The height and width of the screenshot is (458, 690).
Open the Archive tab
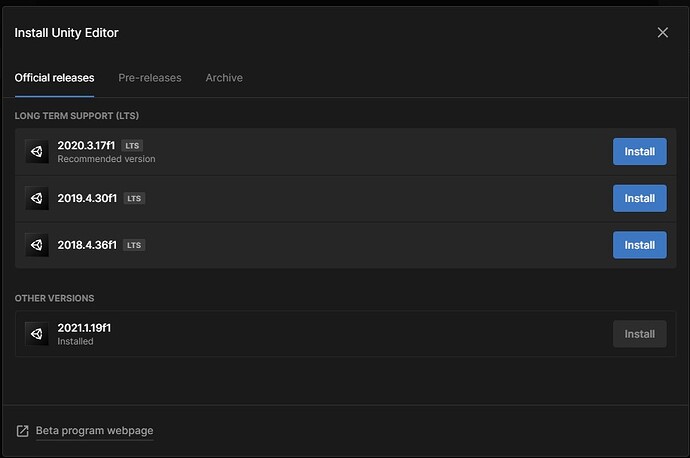coord(224,78)
